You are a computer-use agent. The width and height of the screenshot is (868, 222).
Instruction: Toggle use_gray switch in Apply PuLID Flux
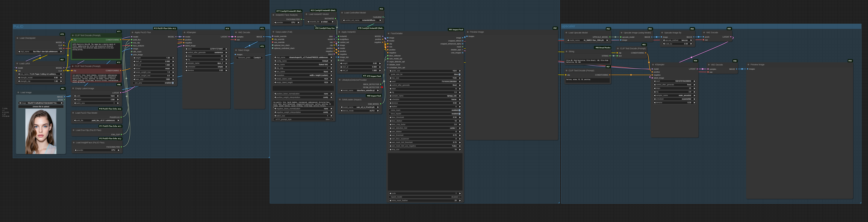173,83
